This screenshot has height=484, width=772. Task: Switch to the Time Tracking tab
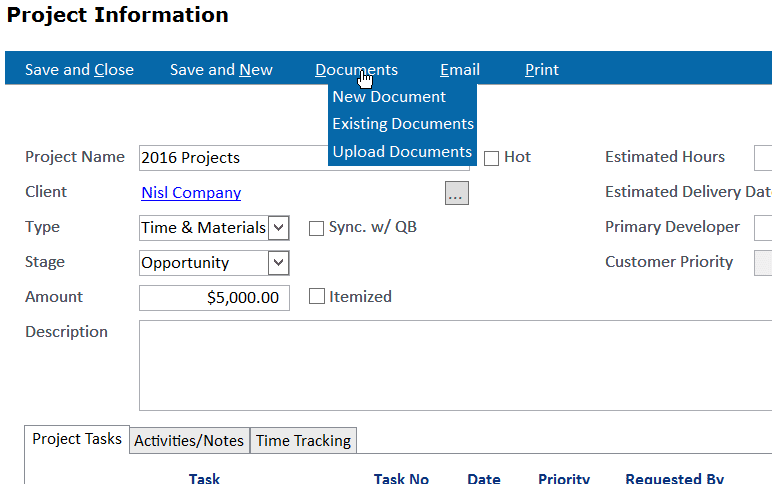pyautogui.click(x=303, y=441)
